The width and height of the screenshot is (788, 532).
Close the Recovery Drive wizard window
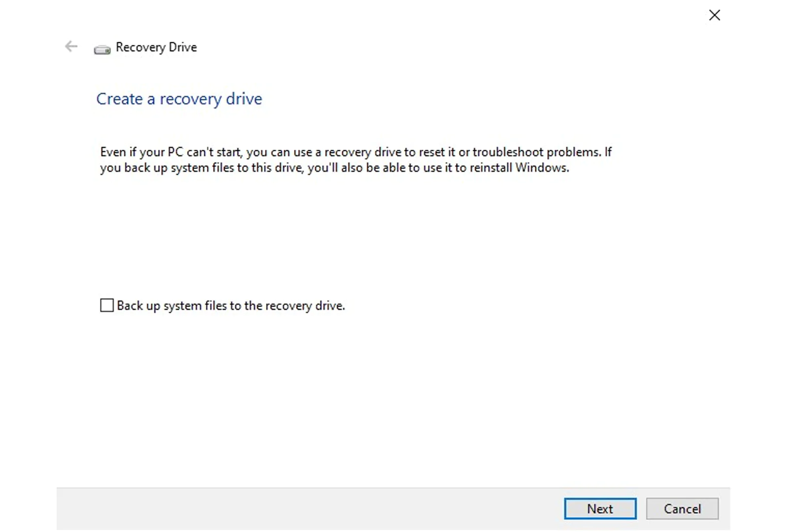coord(714,15)
